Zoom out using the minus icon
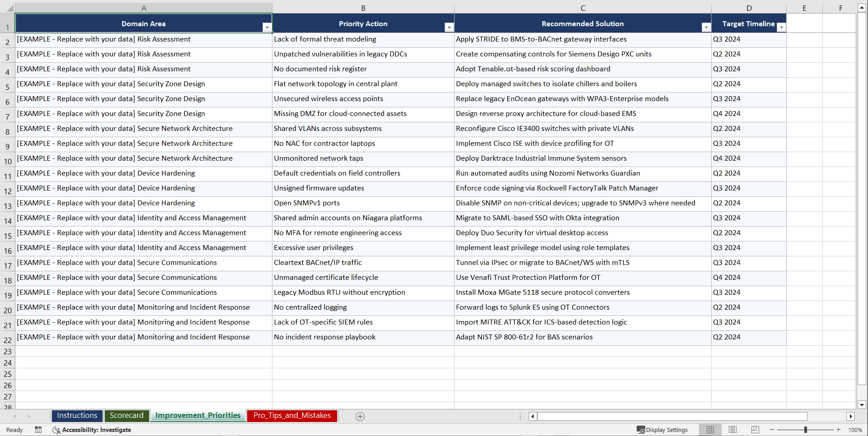868x436 pixels. click(772, 430)
